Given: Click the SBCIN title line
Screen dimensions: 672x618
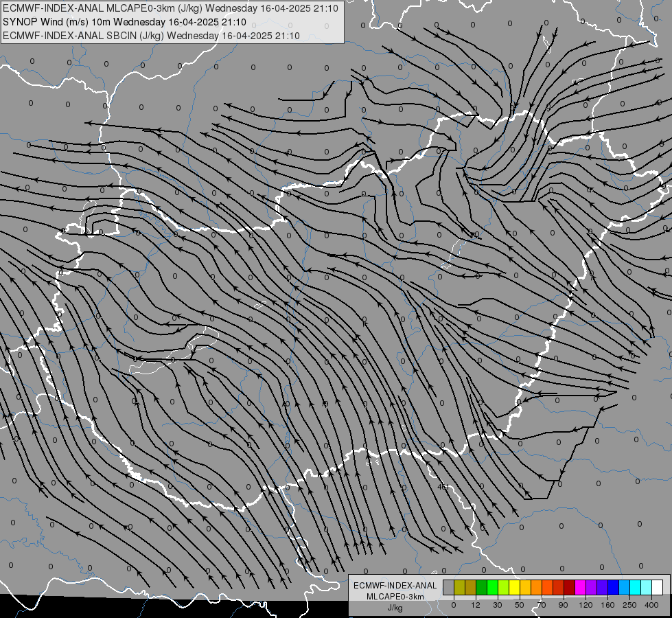Looking at the screenshot, I should (151, 36).
